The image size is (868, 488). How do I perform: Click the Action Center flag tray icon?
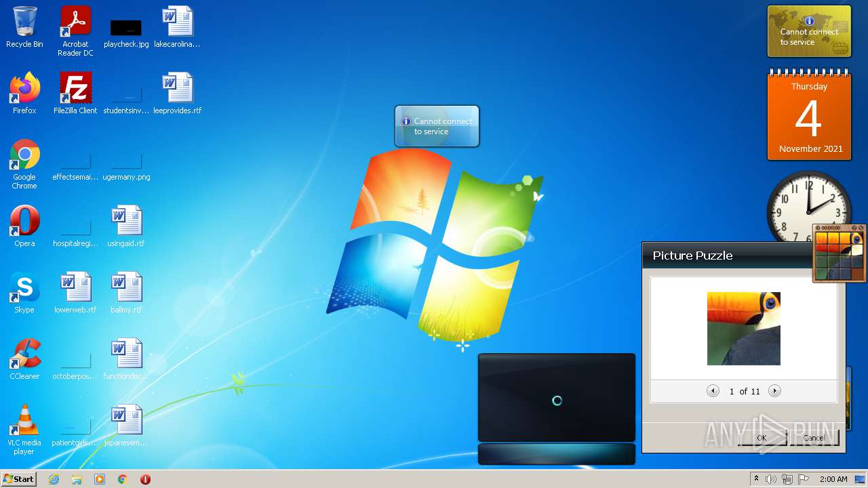804,479
